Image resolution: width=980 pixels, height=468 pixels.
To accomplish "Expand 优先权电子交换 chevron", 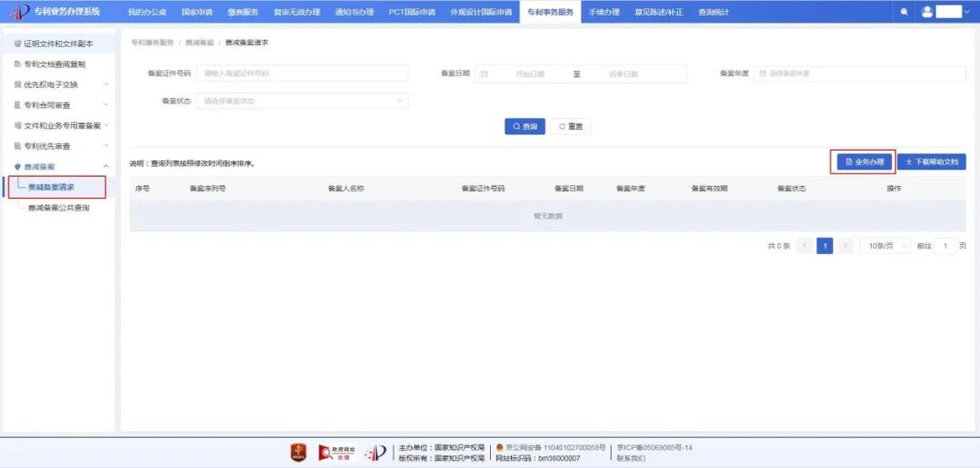I will [105, 84].
